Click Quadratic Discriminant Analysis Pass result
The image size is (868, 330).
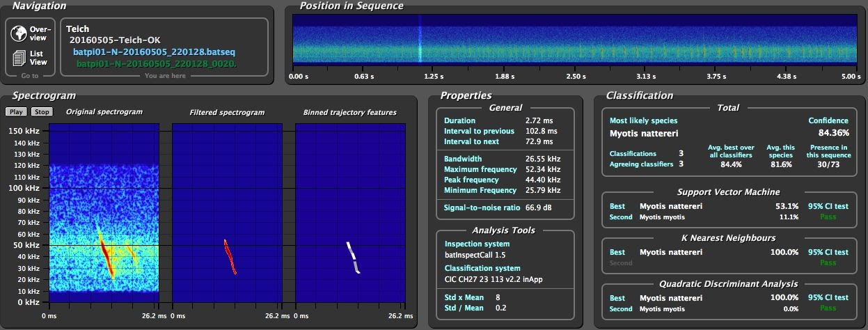(x=828, y=309)
